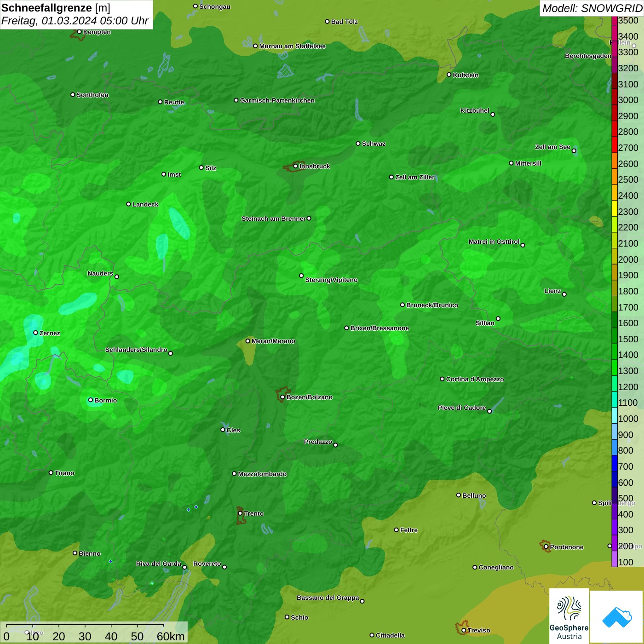Click the 2700 m red legend swatch
The image size is (644, 644).
(x=615, y=144)
